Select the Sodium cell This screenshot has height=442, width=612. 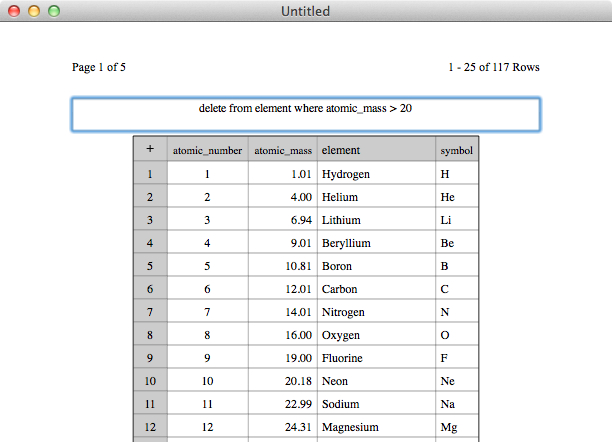(376, 404)
